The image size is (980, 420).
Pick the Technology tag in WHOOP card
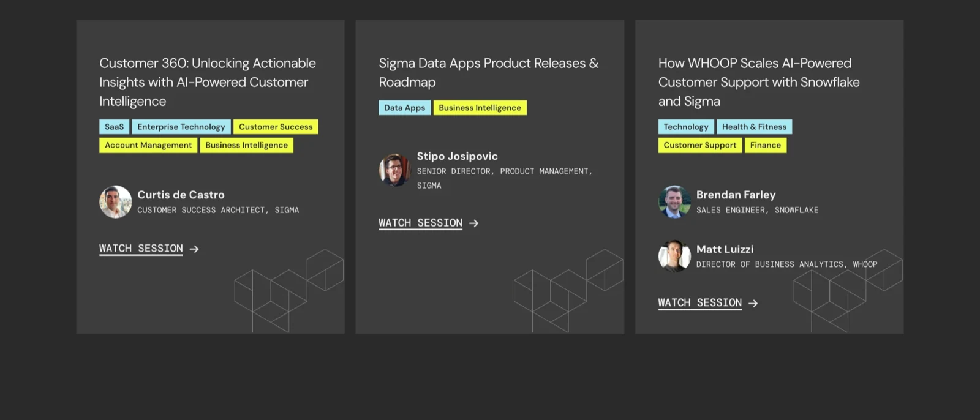686,127
